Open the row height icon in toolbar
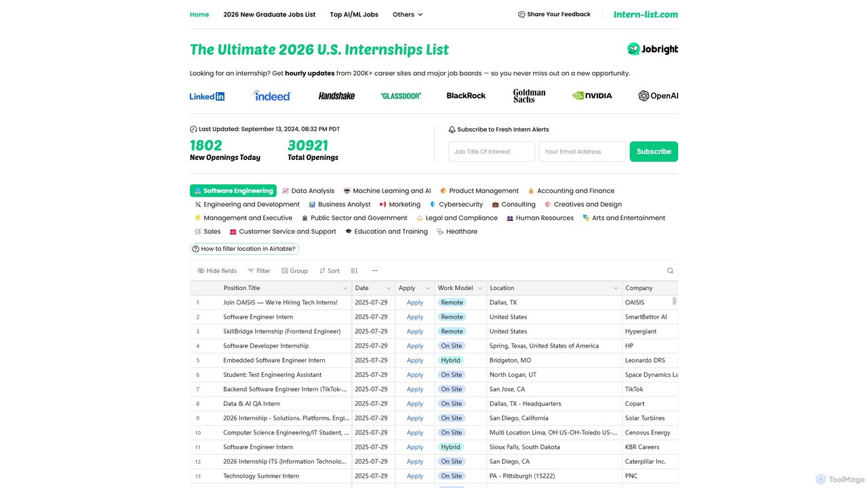 pos(354,270)
